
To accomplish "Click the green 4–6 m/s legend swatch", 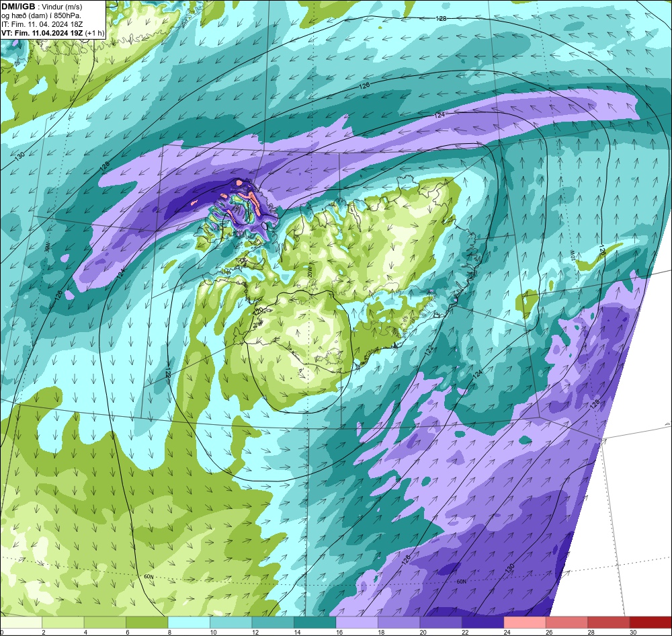I will (x=105, y=623).
